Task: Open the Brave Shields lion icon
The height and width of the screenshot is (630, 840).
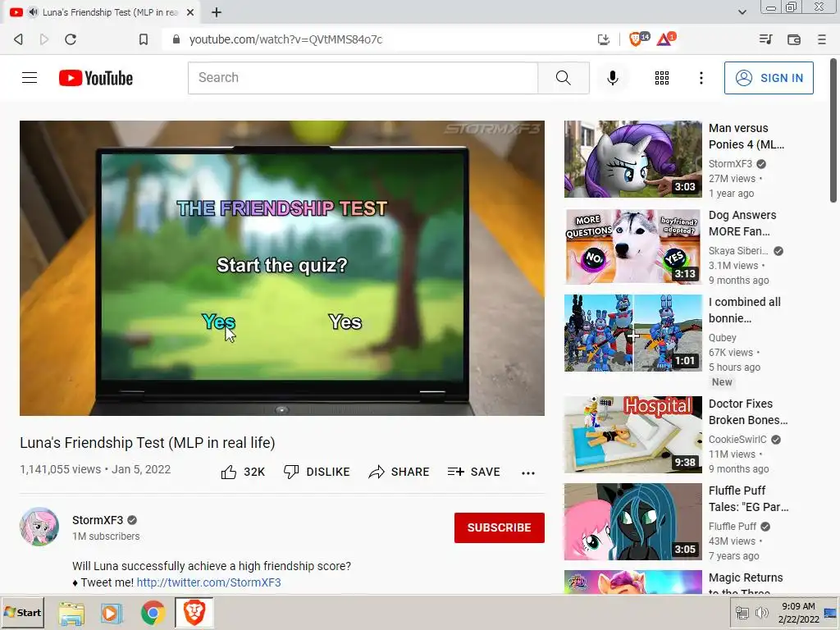Action: 637,39
